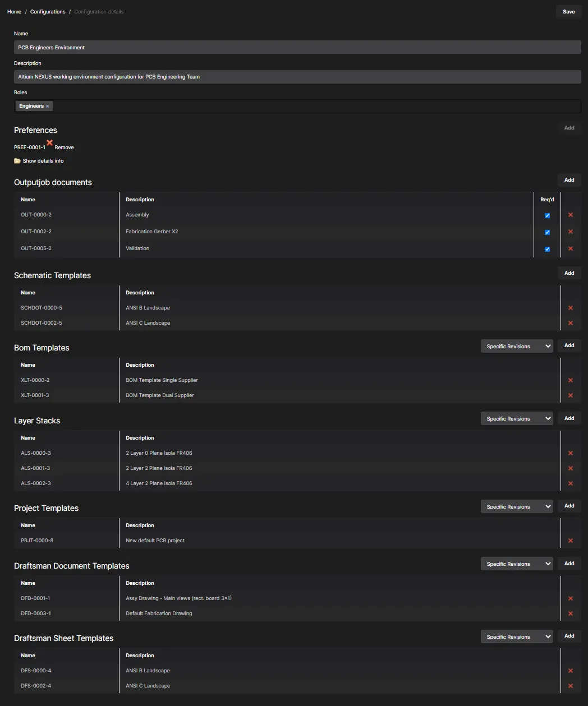Open Specific Revisions dropdown for Layer Stacks
Viewport: 588px width, 706px height.
pos(517,419)
